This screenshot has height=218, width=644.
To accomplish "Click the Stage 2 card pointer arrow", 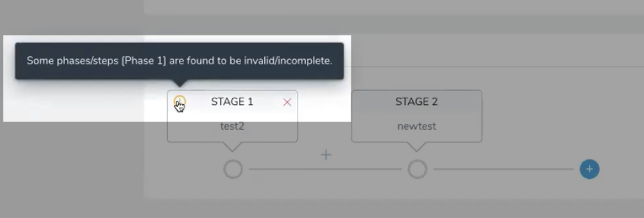I will pos(416,146).
